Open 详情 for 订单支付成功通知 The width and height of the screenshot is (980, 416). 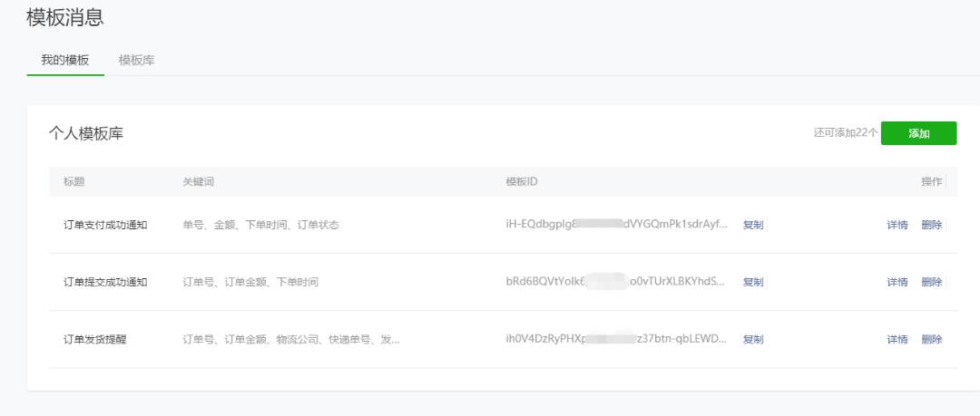coord(897,225)
